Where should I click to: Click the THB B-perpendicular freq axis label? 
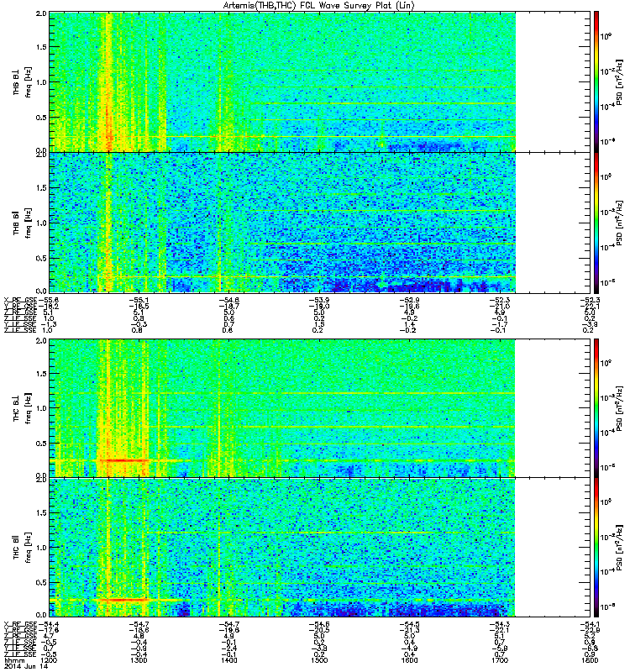(29, 82)
